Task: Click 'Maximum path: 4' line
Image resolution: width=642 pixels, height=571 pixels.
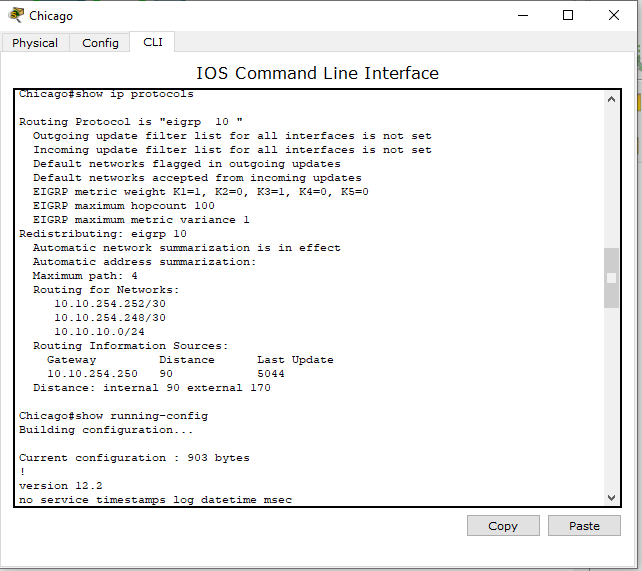Action: (x=85, y=275)
